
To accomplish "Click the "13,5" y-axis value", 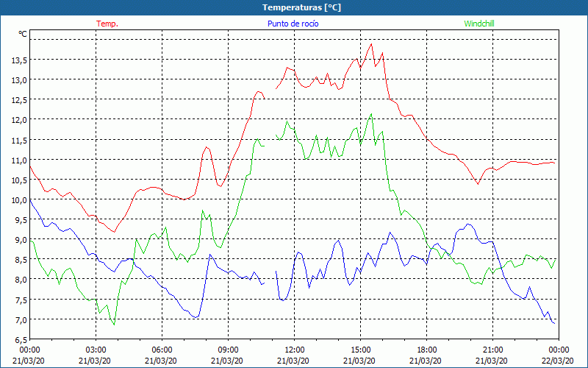I will point(19,60).
